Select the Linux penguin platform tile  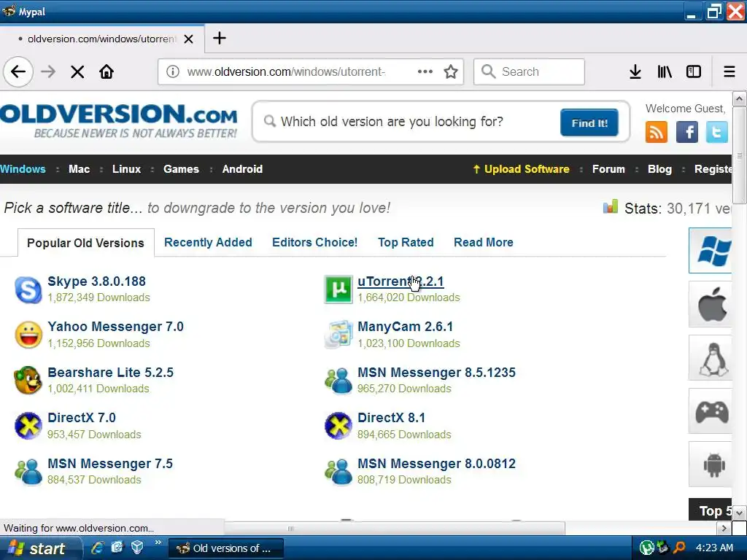pos(711,357)
